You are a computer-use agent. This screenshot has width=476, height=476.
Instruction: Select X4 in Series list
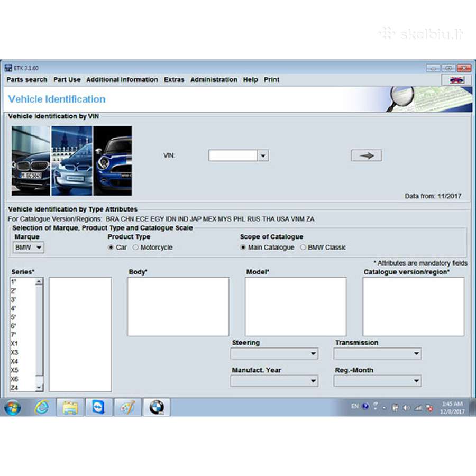click(23, 361)
